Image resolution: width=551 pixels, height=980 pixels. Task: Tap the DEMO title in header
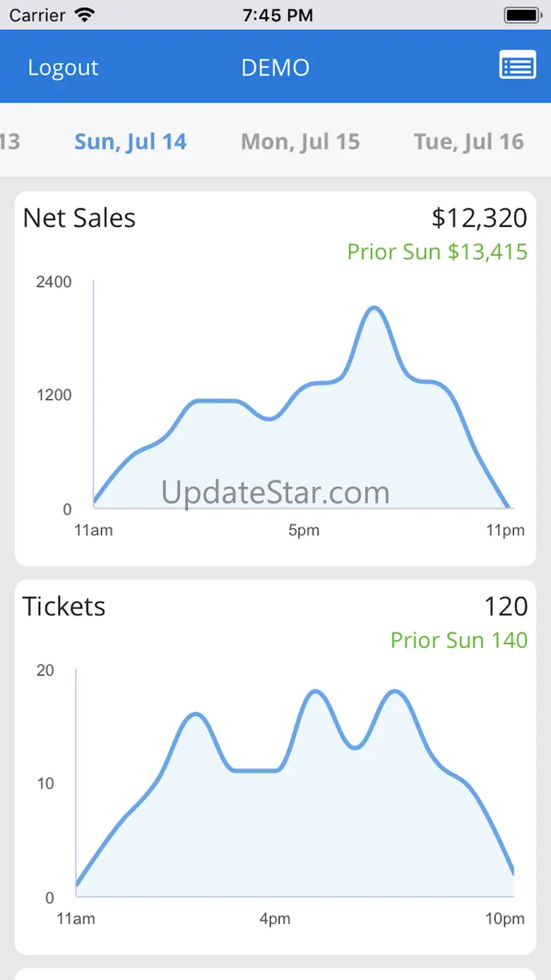tap(275, 68)
